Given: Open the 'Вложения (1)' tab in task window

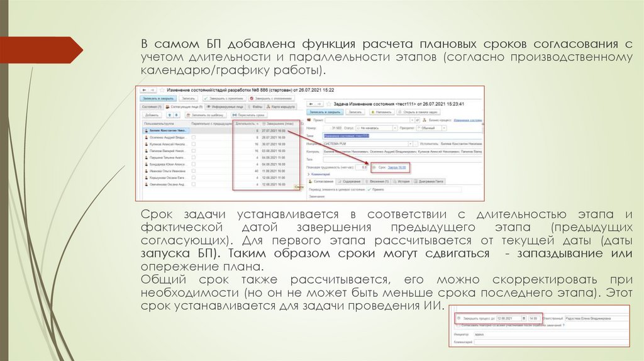Looking at the screenshot, I should pyautogui.click(x=377, y=182).
